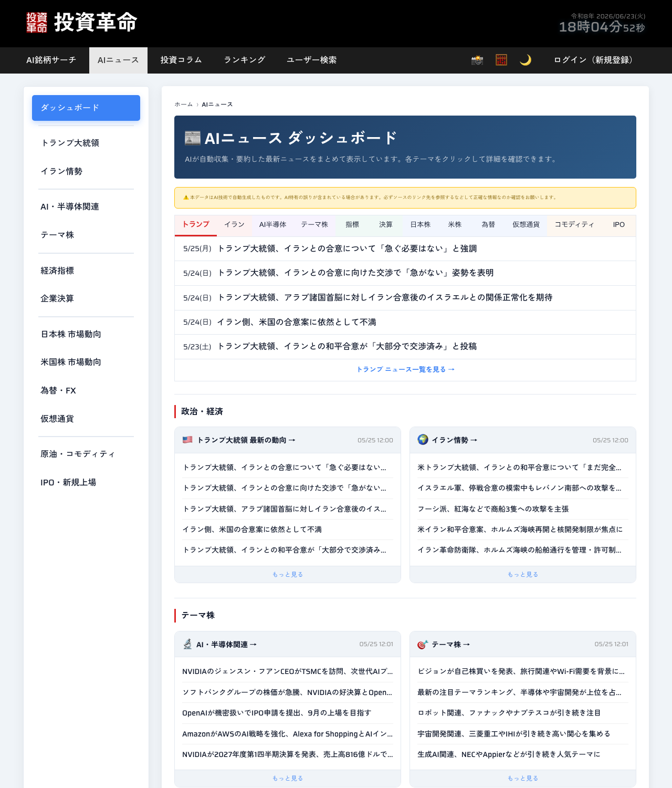Open 5/24 headline イラン側、米国の合意案に依然として不満

pos(405,322)
